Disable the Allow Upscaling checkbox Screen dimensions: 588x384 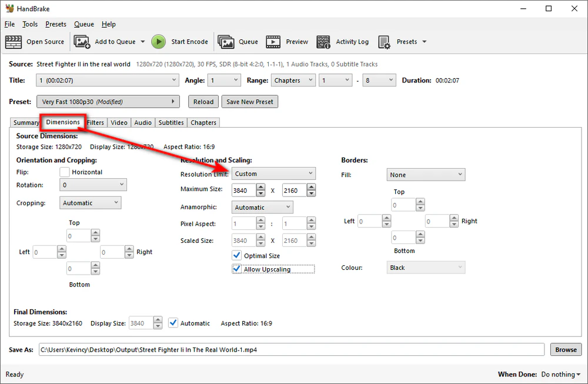pos(238,269)
